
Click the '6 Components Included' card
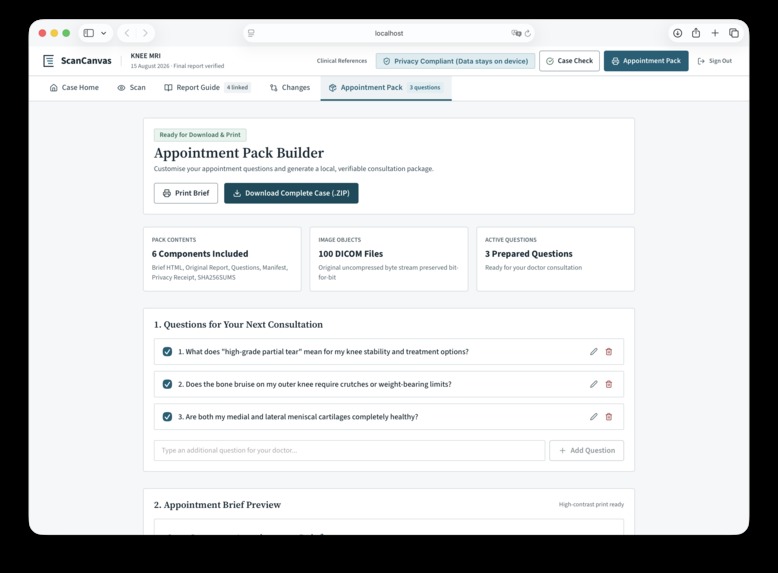(222, 259)
